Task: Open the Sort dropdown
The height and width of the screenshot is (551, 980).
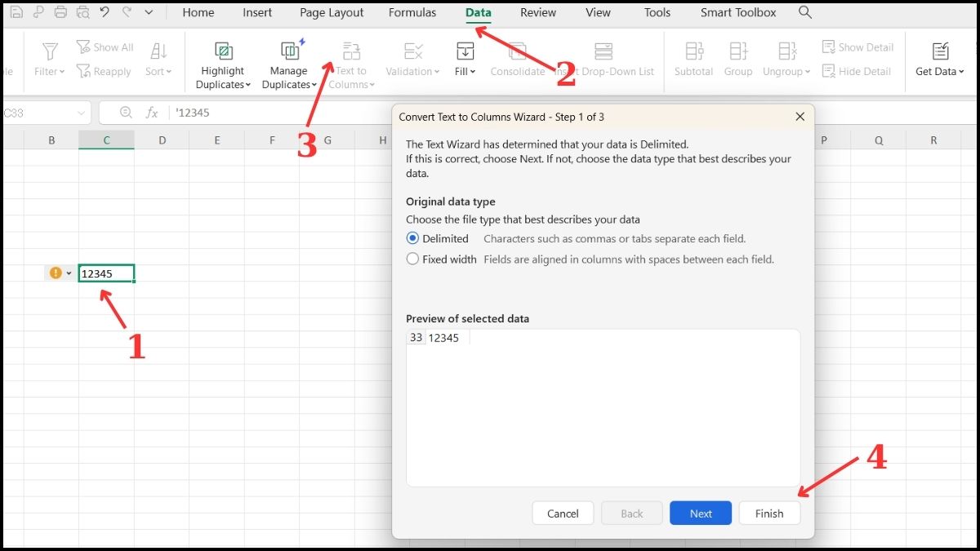Action: (x=158, y=71)
